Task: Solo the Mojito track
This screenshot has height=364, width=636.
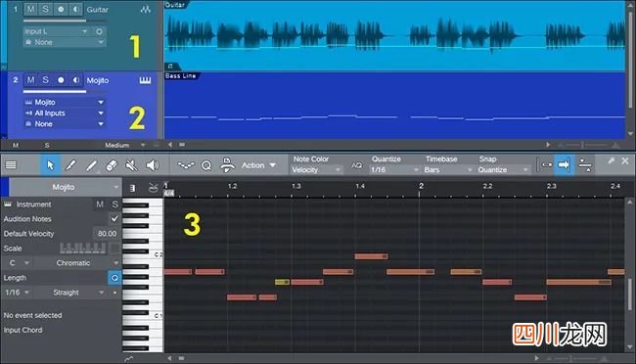Action: click(x=45, y=80)
